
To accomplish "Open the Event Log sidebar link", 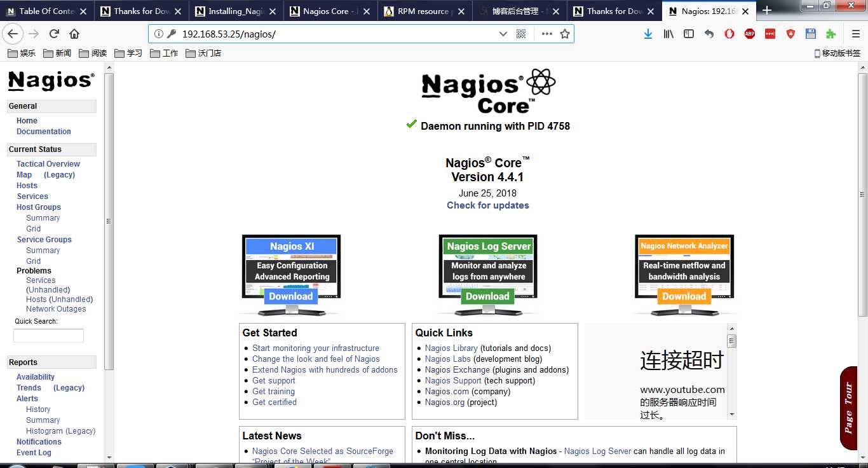I will pos(34,453).
